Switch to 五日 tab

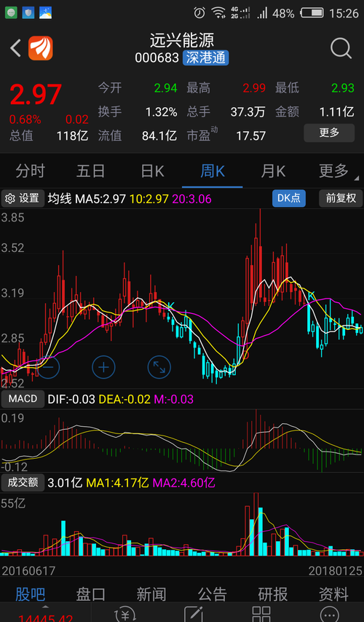[91, 171]
